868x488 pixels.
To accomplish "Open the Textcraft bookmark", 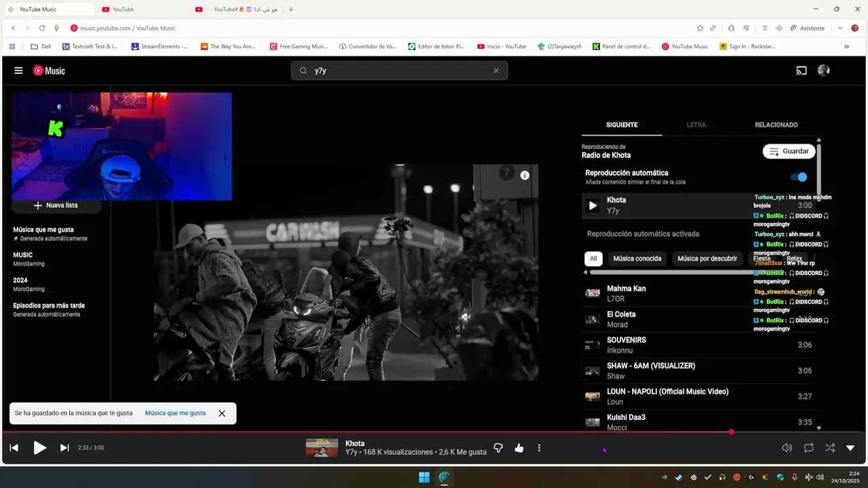I will tap(90, 47).
